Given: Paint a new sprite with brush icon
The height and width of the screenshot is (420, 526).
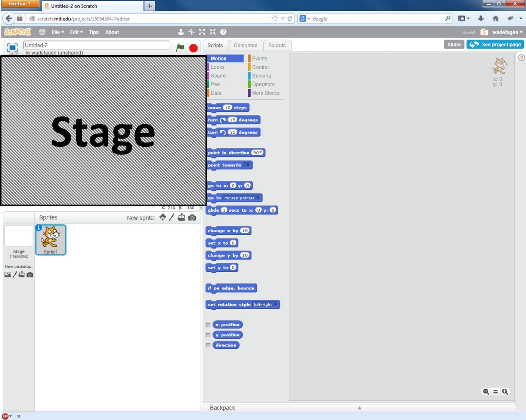Looking at the screenshot, I should [171, 217].
